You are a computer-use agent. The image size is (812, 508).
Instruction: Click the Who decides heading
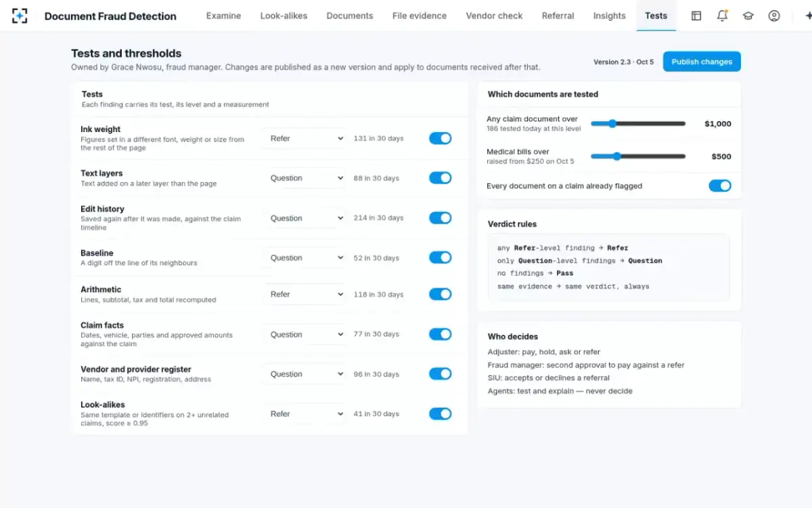pos(513,337)
